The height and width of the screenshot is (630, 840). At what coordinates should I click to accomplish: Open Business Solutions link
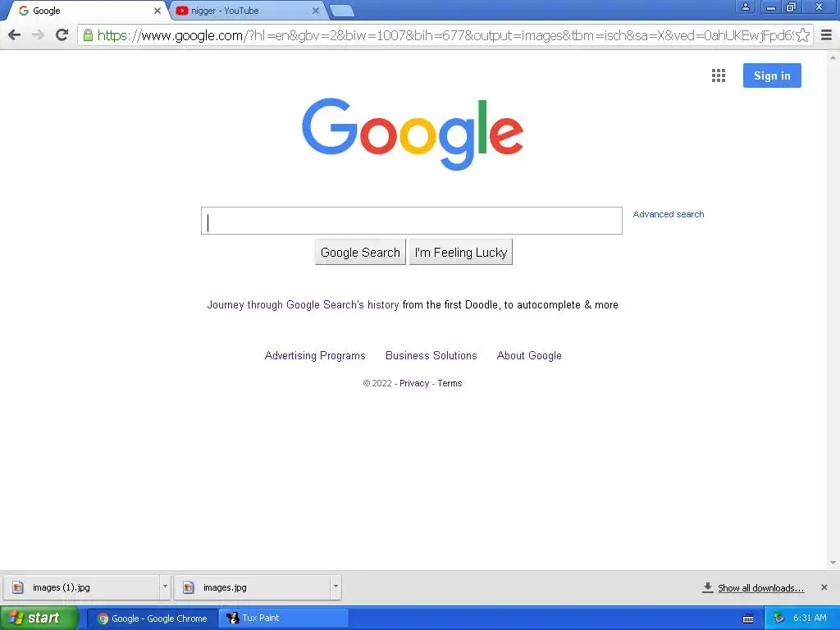(431, 356)
